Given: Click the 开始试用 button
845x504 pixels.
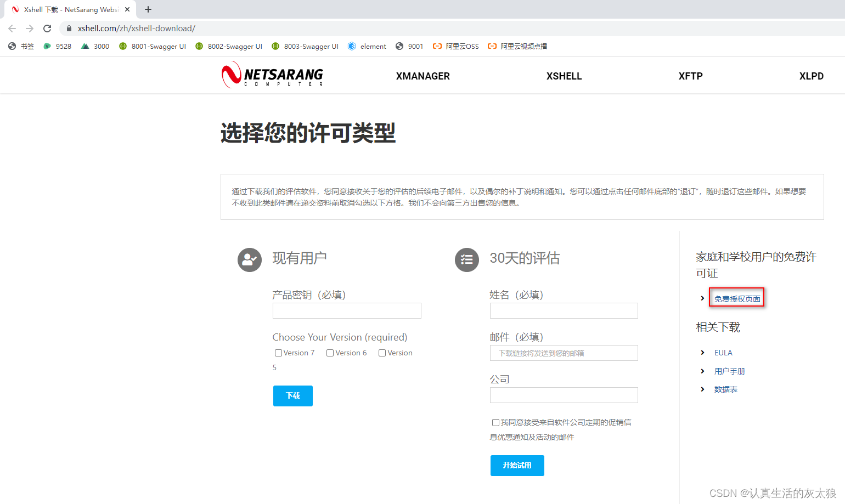Looking at the screenshot, I should click(x=517, y=466).
